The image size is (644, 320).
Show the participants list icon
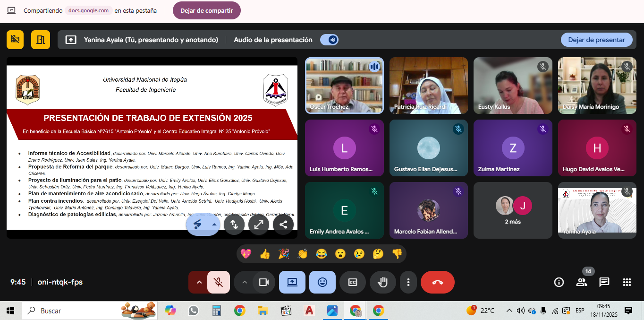582,282
